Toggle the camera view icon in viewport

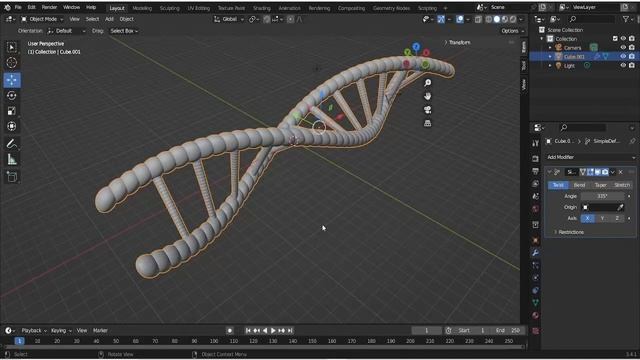click(427, 110)
